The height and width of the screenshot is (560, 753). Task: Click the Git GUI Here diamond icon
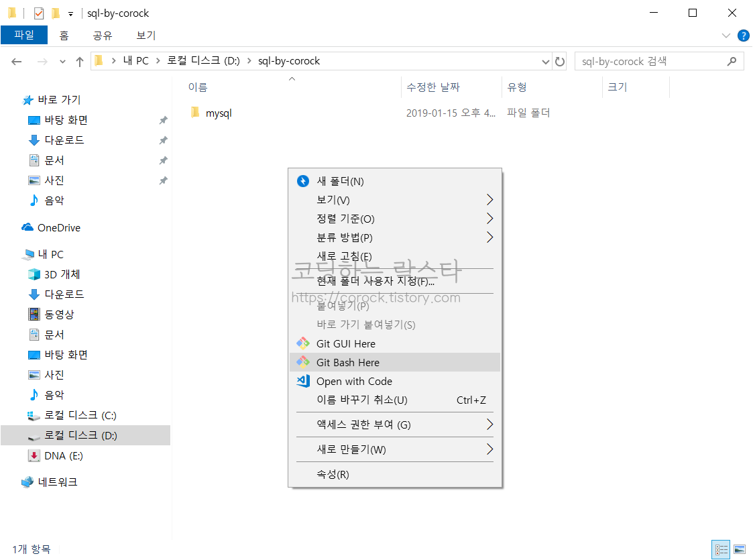point(304,343)
